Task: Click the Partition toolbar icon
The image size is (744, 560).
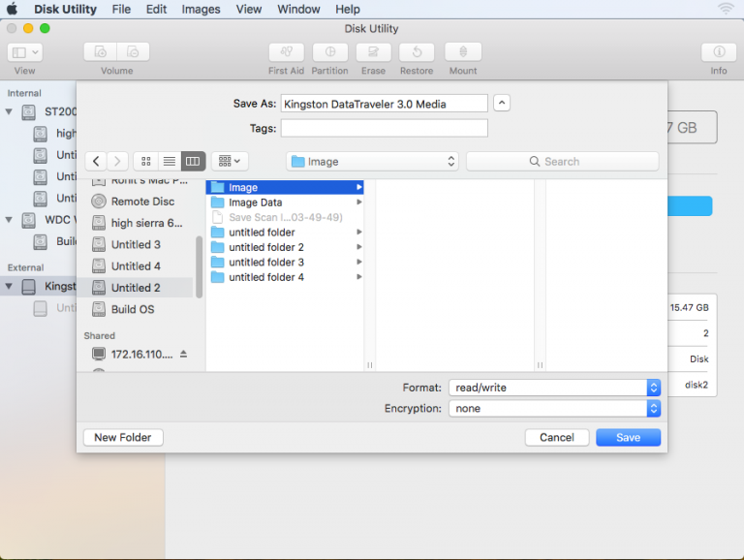Action: [x=329, y=52]
